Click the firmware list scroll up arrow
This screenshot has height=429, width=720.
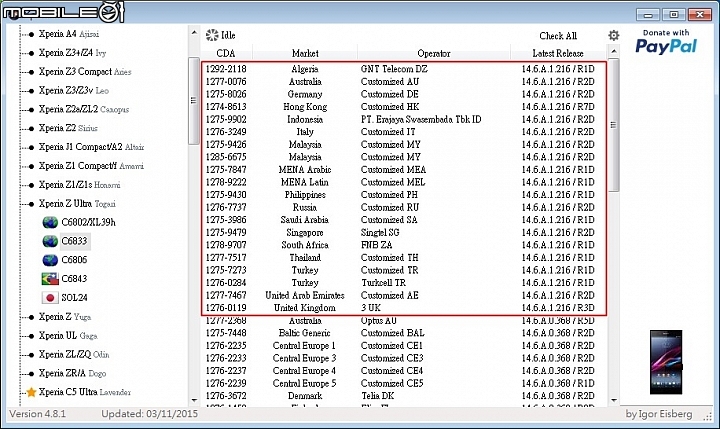[613, 51]
